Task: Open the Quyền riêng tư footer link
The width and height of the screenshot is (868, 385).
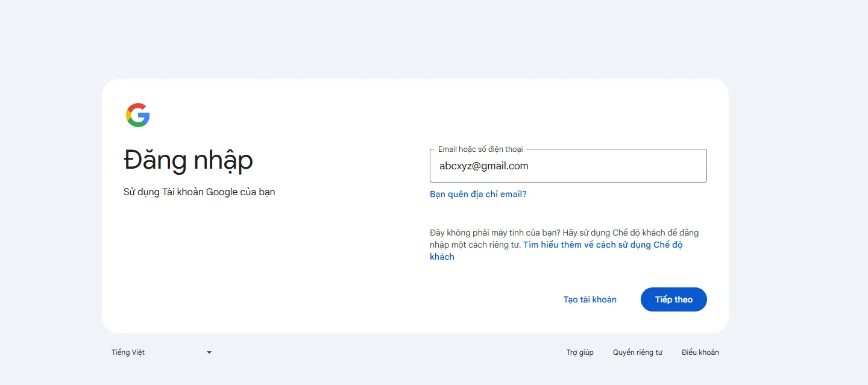Action: point(637,352)
